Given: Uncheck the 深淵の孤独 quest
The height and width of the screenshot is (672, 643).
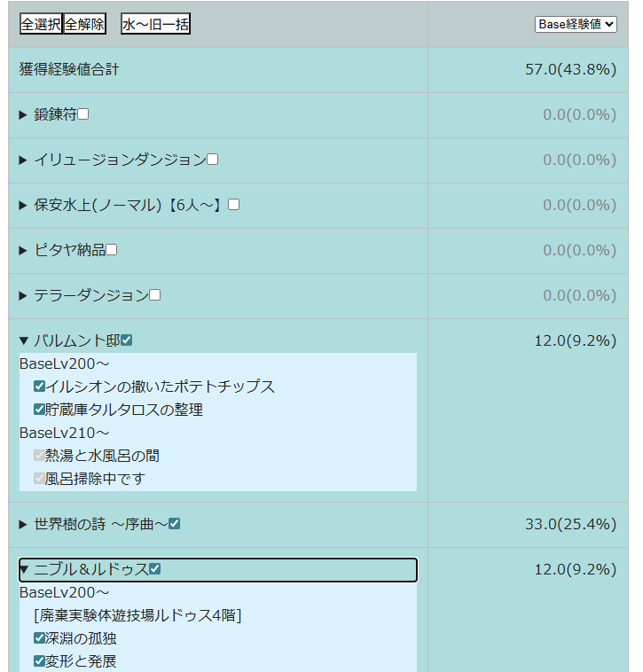Looking at the screenshot, I should 39,638.
